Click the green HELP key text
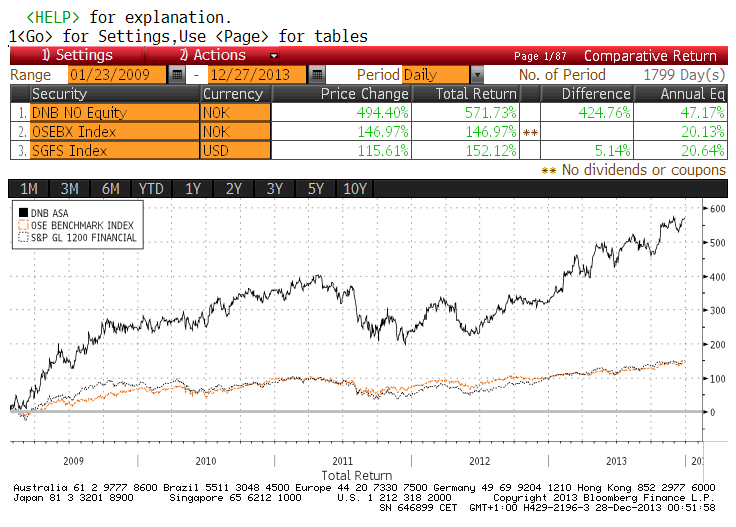 click(x=53, y=17)
